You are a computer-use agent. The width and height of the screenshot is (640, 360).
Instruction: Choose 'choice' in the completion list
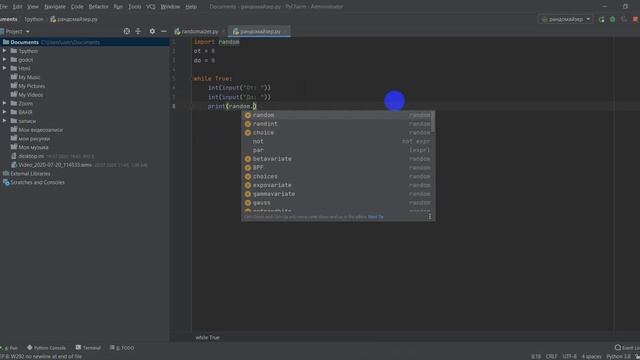[x=338, y=133]
